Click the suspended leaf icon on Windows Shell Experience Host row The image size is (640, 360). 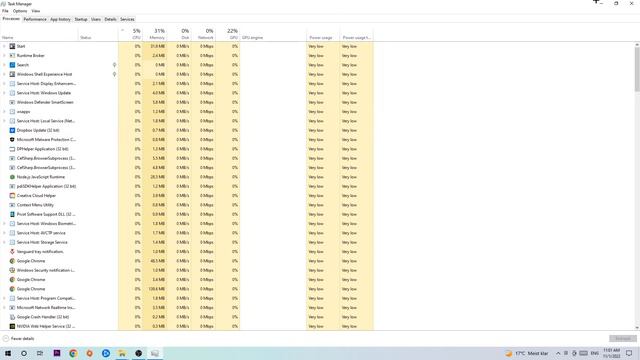[x=114, y=74]
